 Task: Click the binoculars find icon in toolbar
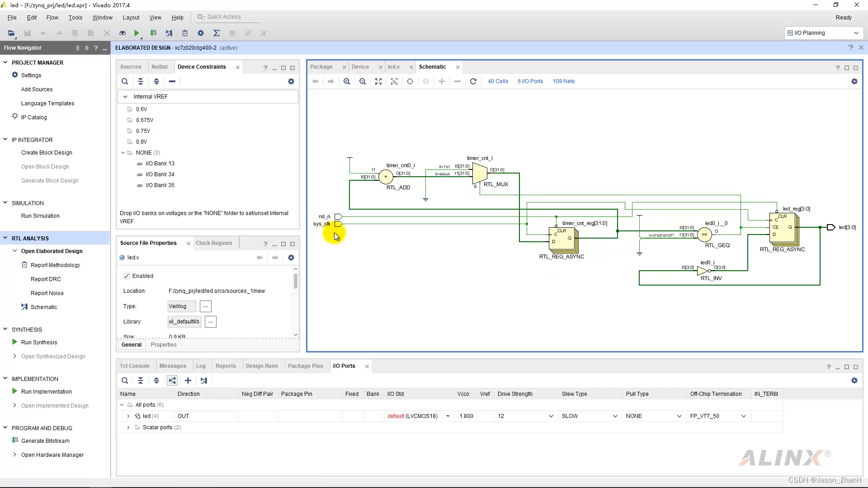coord(123,33)
